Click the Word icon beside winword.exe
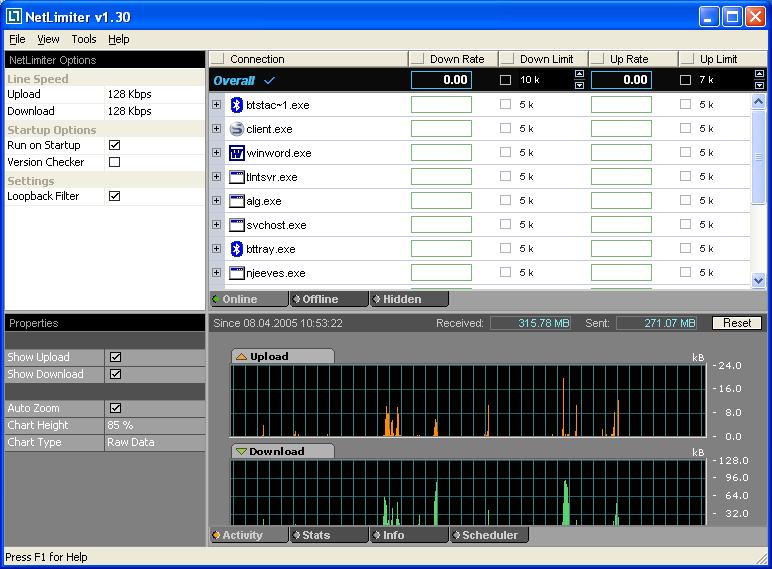This screenshot has width=772, height=569. (x=237, y=153)
